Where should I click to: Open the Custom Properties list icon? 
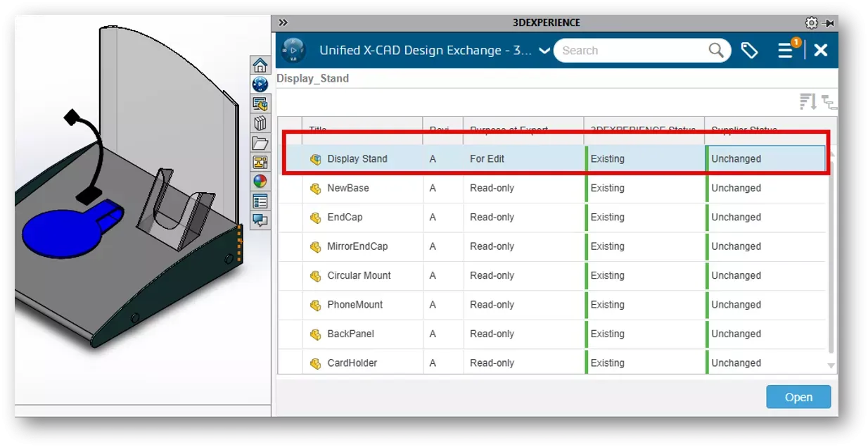260,201
